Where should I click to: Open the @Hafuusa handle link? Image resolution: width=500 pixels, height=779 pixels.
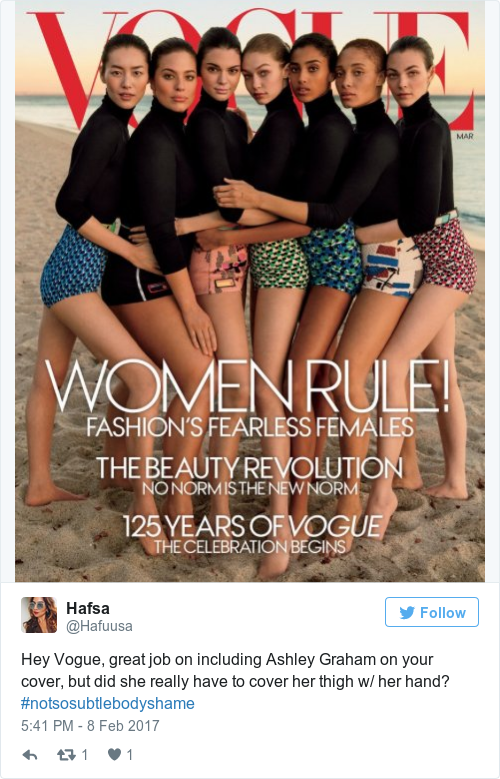(99, 626)
